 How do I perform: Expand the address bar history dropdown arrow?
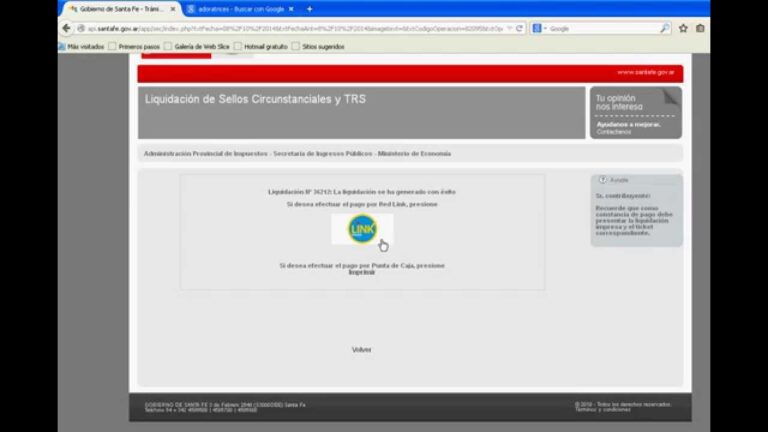(x=509, y=28)
